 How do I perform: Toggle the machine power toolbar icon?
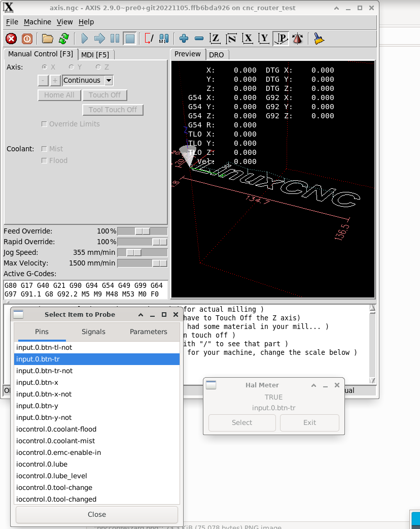coord(27,39)
